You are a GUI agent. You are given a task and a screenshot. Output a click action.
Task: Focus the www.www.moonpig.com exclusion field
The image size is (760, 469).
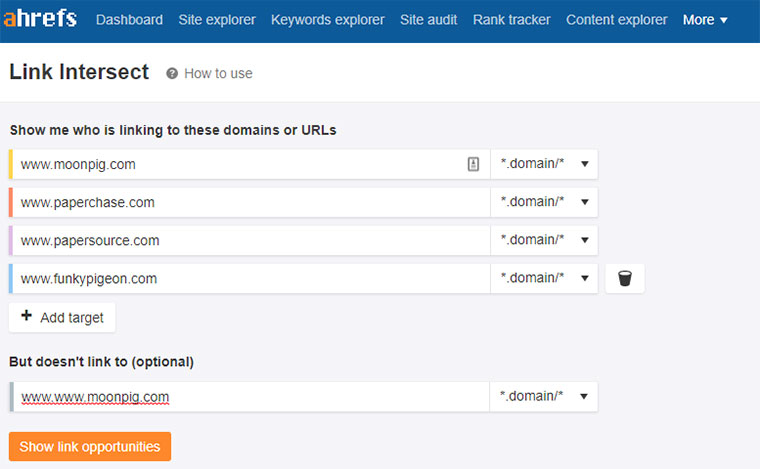click(251, 397)
